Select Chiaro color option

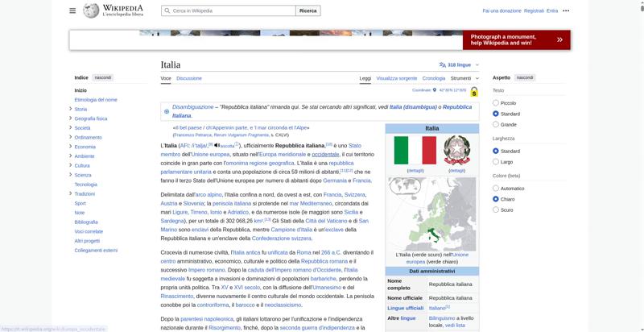(496, 199)
